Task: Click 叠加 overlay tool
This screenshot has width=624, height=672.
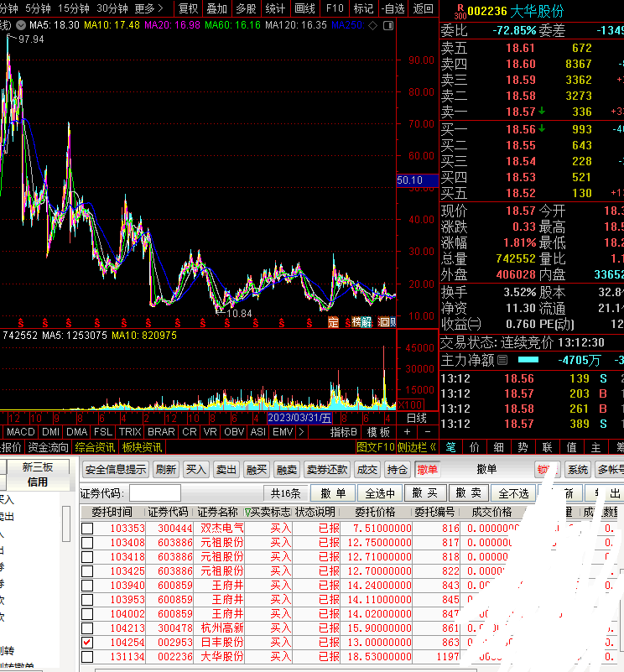Action: coord(217,8)
